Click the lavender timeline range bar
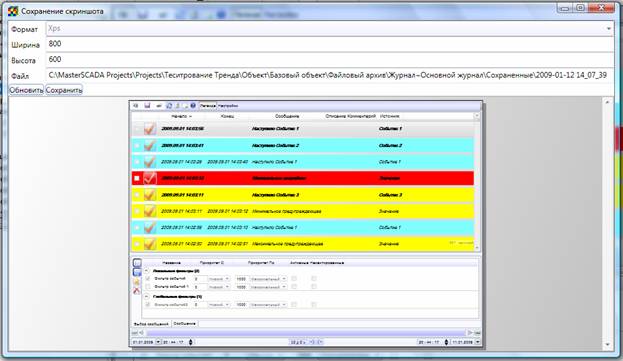 tap(306, 332)
